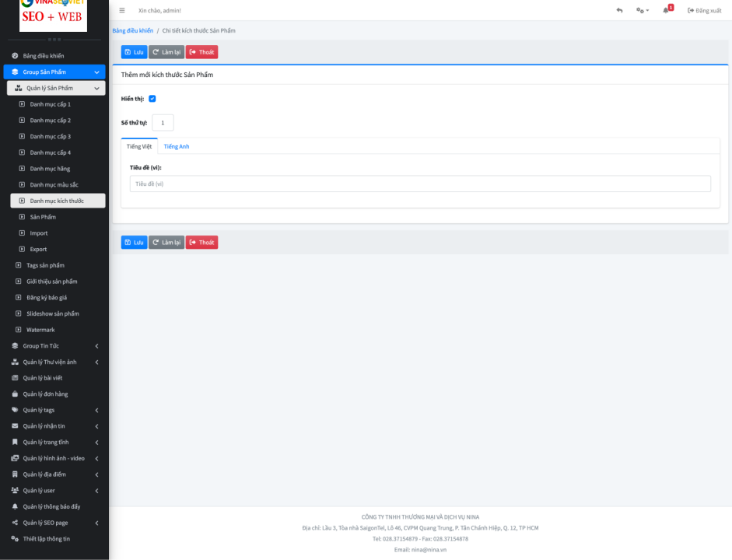
Task: Open Slideshow sản phẩm
Action: (x=56, y=313)
